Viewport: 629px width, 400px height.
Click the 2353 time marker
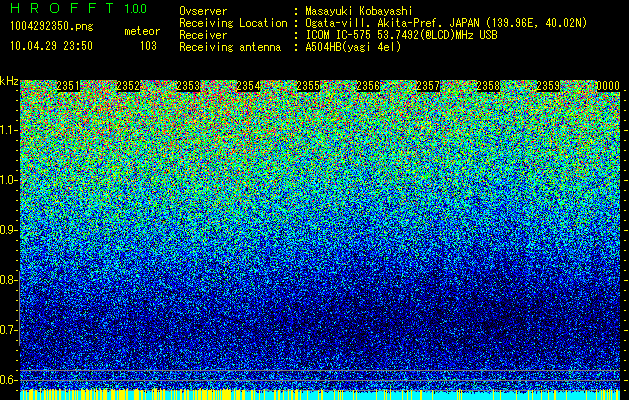pos(188,86)
